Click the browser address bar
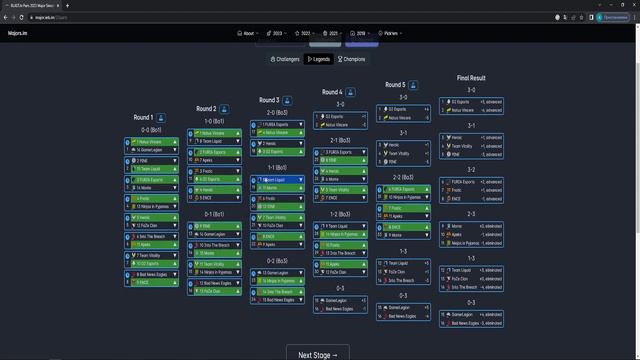640x360 pixels. point(286,18)
